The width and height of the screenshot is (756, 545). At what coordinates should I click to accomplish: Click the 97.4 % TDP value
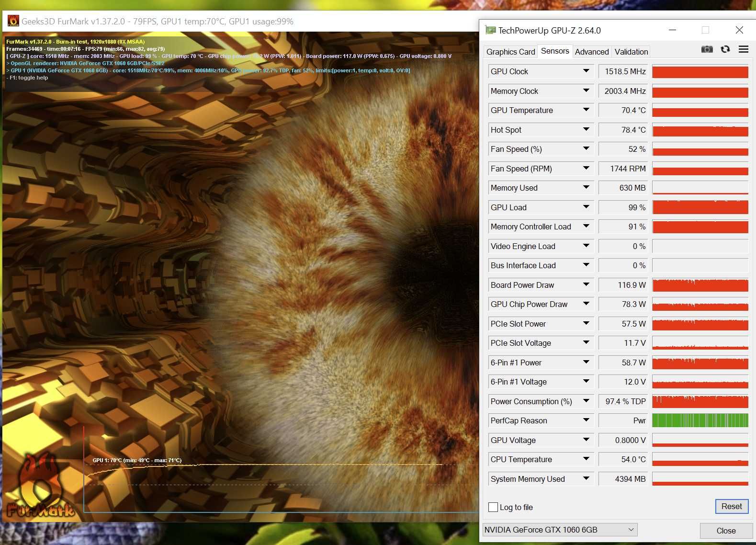click(x=623, y=401)
